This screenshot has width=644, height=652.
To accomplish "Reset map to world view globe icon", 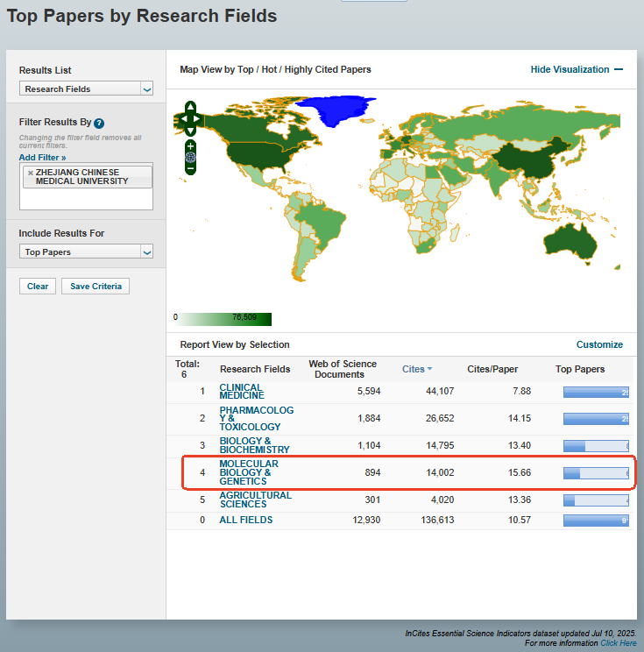I will (x=190, y=157).
